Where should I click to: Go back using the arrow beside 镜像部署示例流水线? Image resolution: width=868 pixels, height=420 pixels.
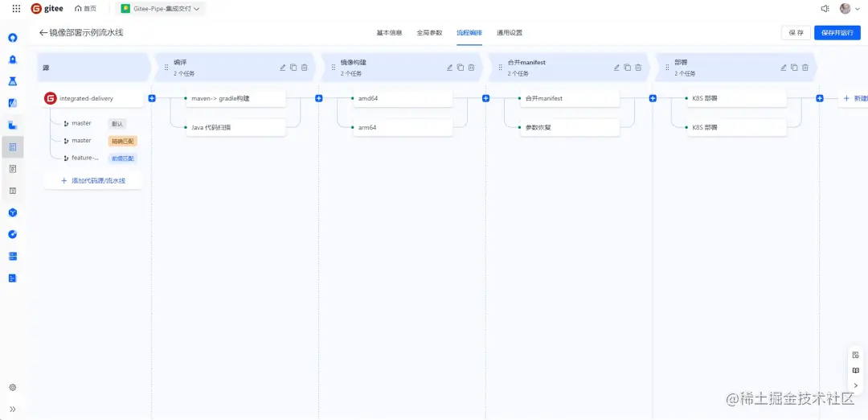(x=43, y=33)
